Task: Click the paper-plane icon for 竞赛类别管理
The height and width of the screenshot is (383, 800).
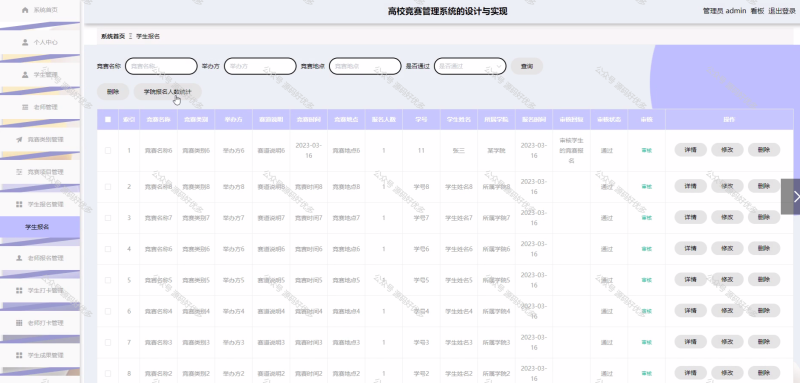Action: click(x=19, y=139)
